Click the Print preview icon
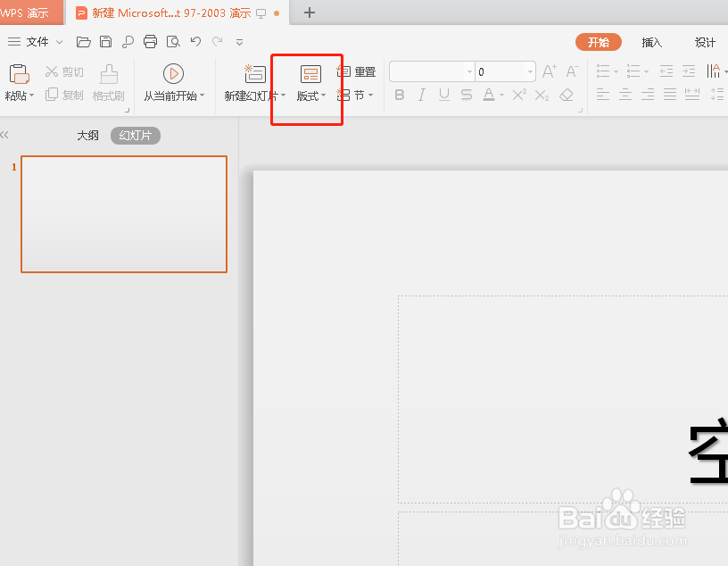Screen dimensions: 728x566 point(173,42)
